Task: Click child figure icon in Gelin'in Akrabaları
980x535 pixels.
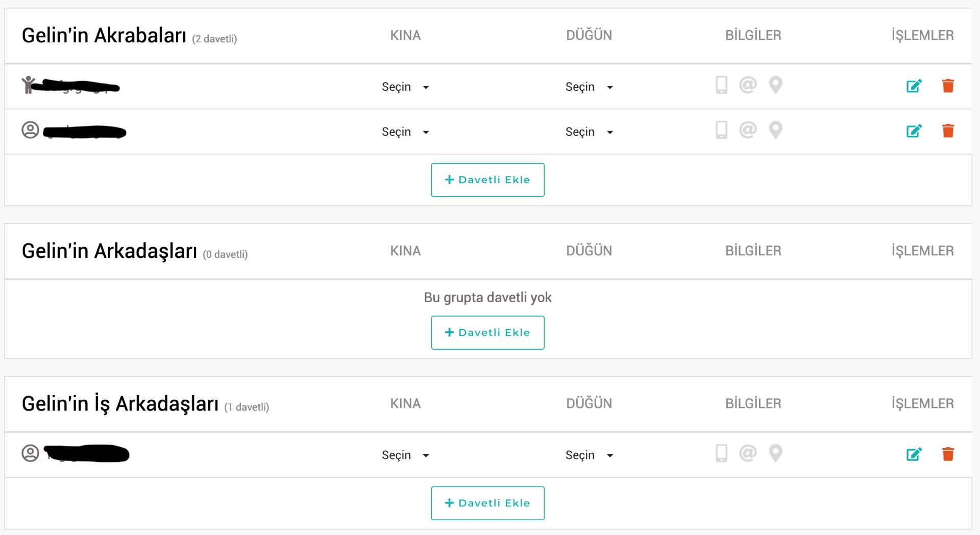Action: click(28, 85)
